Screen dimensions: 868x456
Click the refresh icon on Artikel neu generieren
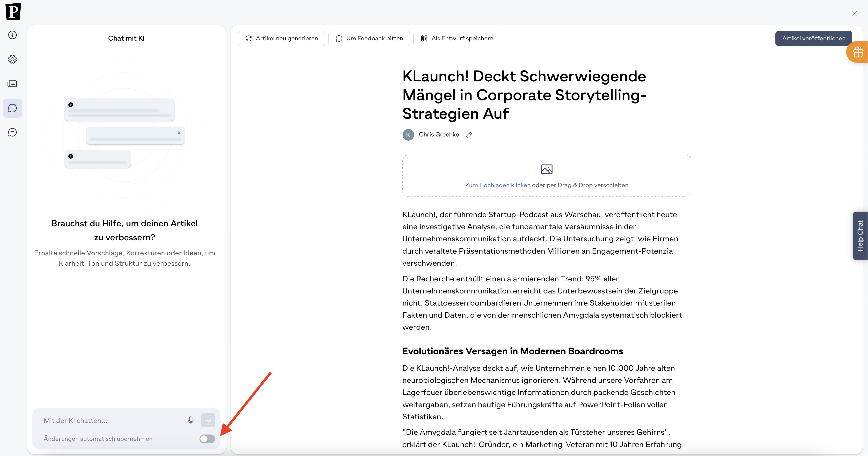(x=248, y=39)
